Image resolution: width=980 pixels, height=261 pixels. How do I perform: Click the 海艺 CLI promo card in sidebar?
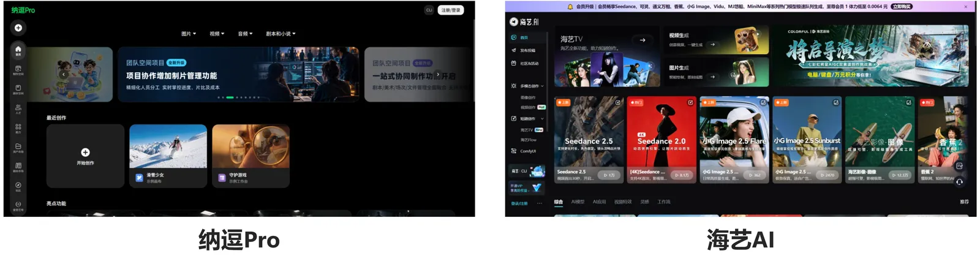527,171
